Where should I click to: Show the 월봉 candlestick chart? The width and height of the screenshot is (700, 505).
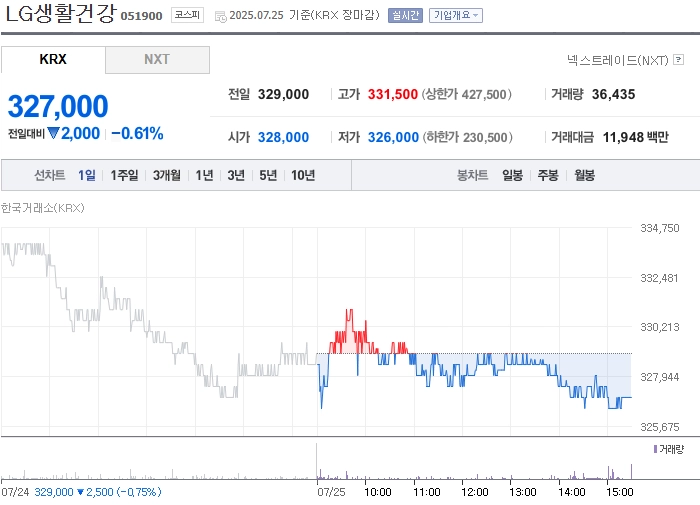584,175
